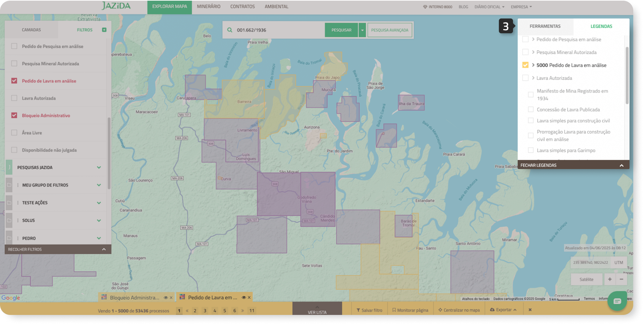Close the bottom results bar with X
This screenshot has width=644, height=325.
pyautogui.click(x=530, y=310)
